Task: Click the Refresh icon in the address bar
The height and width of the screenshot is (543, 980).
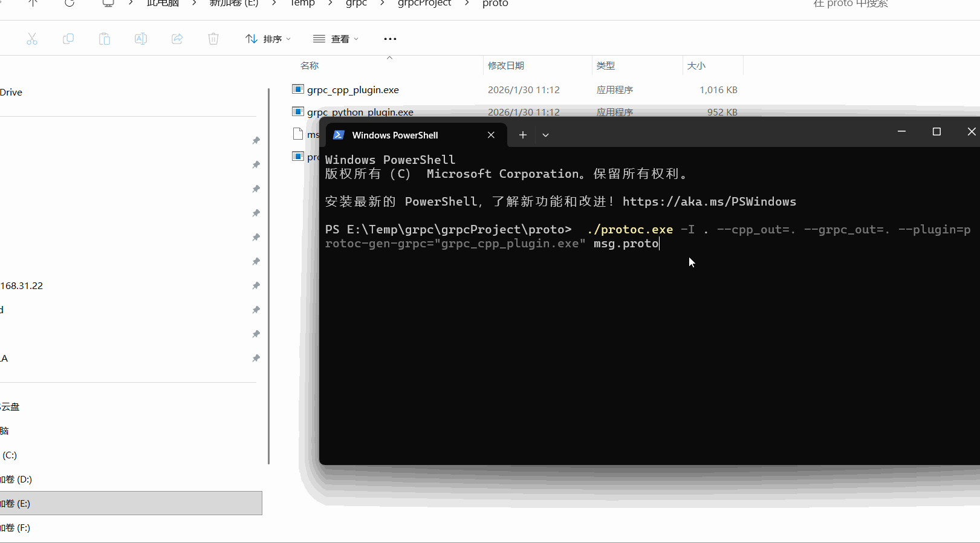Action: pos(70,3)
